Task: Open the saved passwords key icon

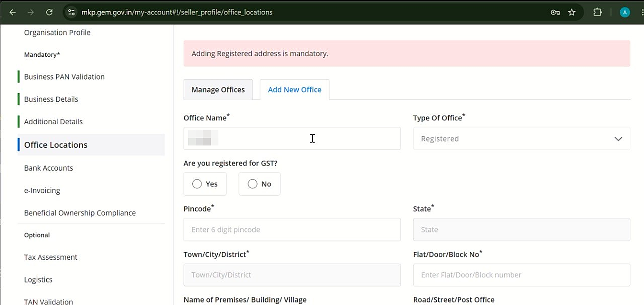Action: tap(555, 12)
